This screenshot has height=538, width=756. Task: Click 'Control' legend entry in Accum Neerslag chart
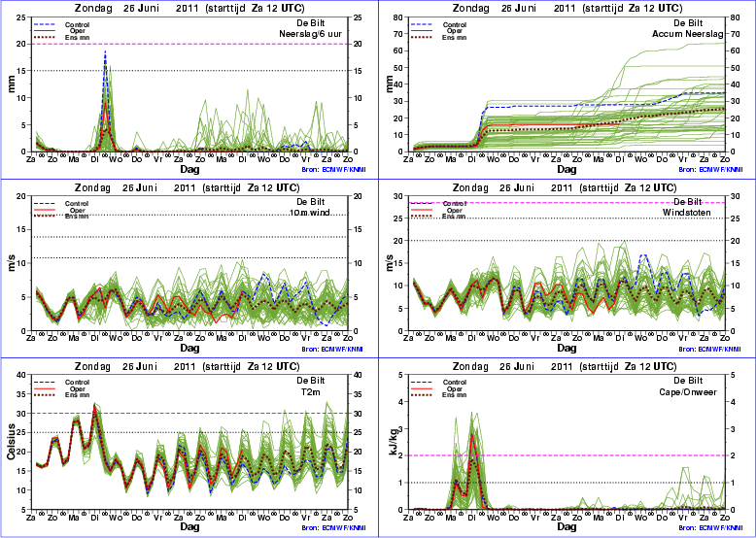[455, 25]
